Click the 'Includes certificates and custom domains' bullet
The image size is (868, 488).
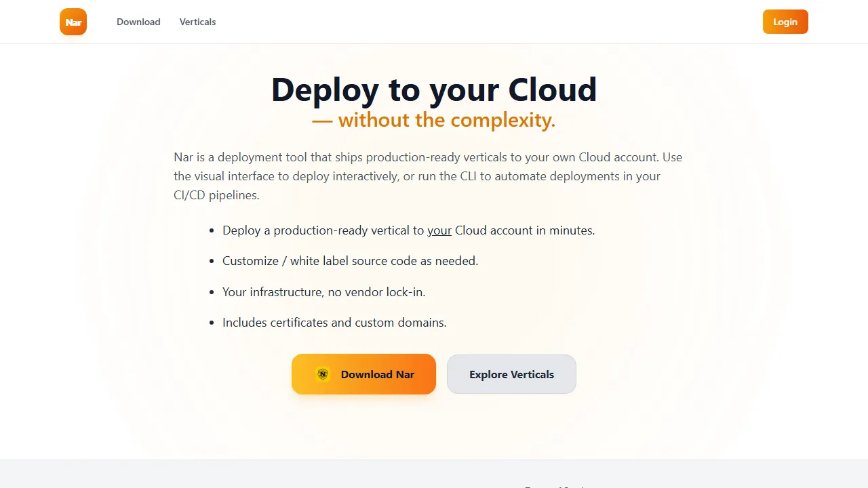click(334, 323)
